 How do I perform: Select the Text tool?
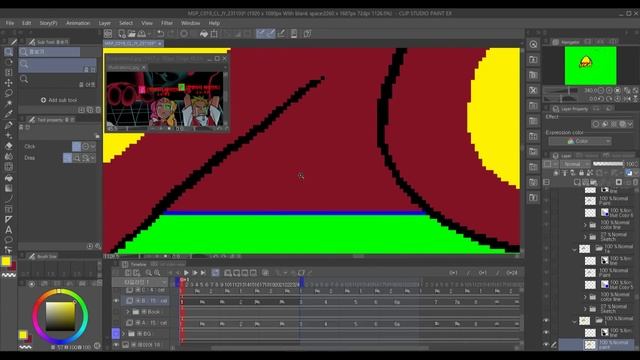(x=8, y=230)
